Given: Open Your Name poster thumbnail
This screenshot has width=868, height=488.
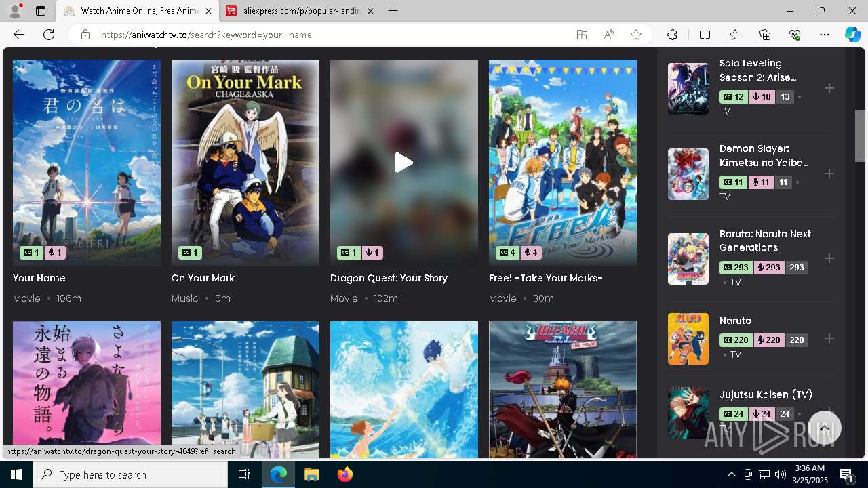Looking at the screenshot, I should [x=87, y=163].
